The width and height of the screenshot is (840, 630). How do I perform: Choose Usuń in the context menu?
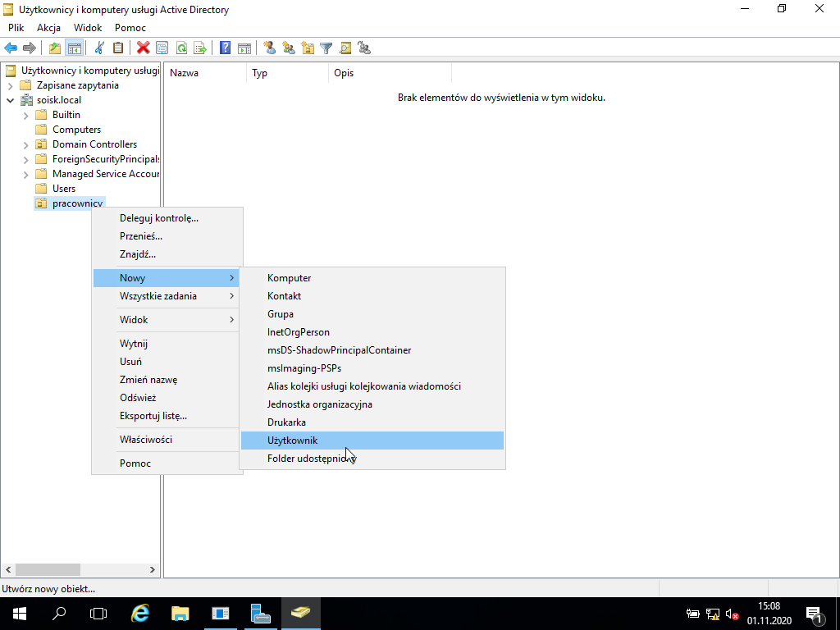[167, 362]
